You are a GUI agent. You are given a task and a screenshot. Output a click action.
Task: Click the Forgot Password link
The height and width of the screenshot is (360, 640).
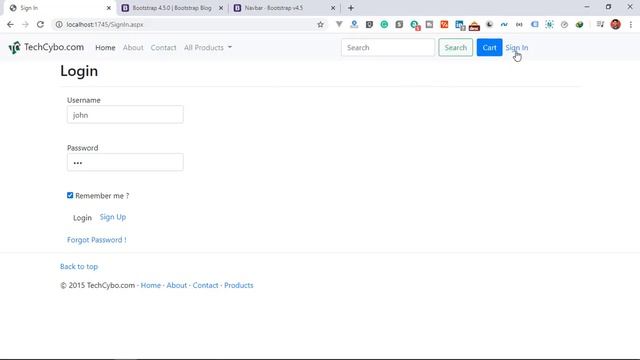(x=97, y=240)
